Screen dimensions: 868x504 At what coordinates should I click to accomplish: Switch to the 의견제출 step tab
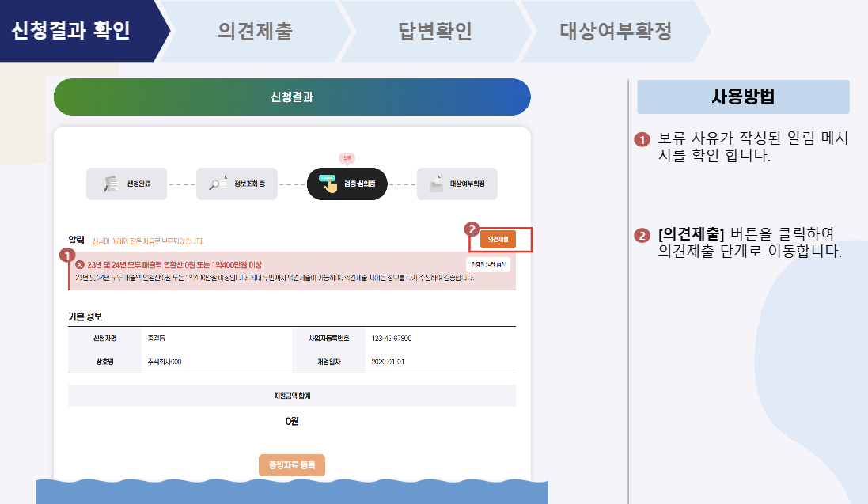coord(255,30)
